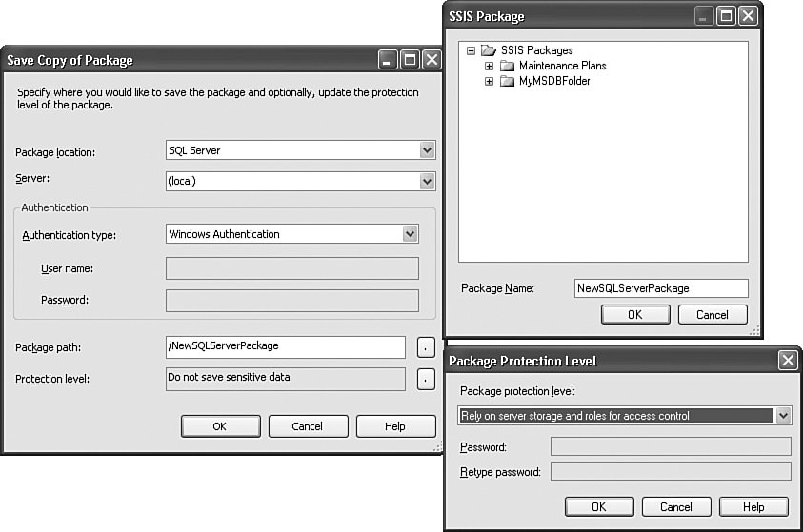
Task: Select MyMSDBFolder in the tree
Action: (x=554, y=81)
